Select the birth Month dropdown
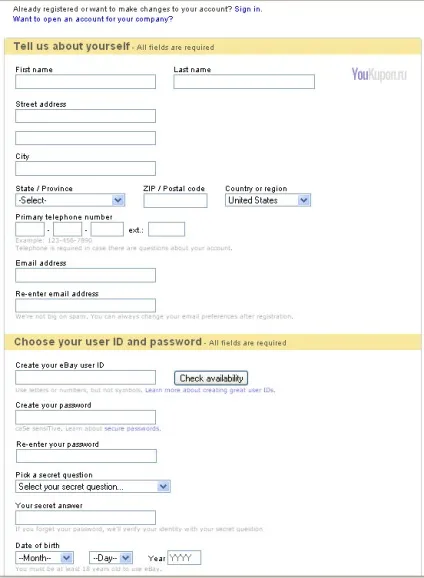This screenshot has width=424, height=578. coord(45,558)
